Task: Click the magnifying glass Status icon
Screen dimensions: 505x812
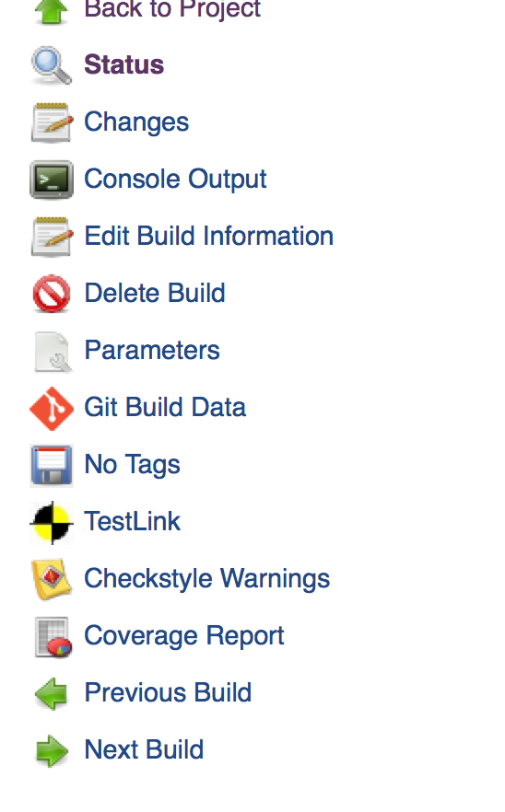Action: pyautogui.click(x=51, y=65)
